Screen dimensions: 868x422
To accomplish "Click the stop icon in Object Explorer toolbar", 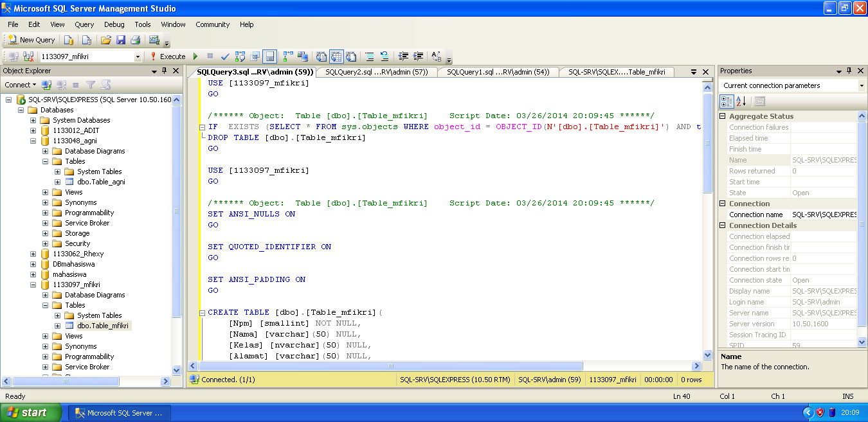I will pyautogui.click(x=76, y=85).
